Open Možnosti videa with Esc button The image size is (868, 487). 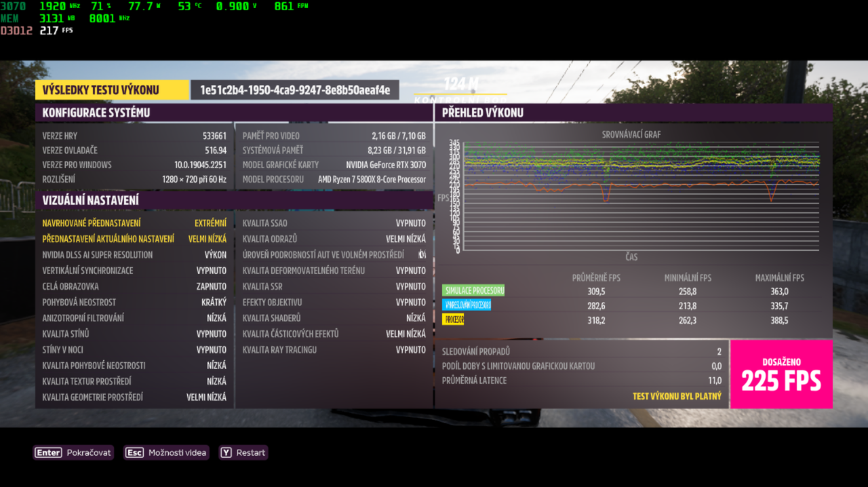tap(167, 452)
